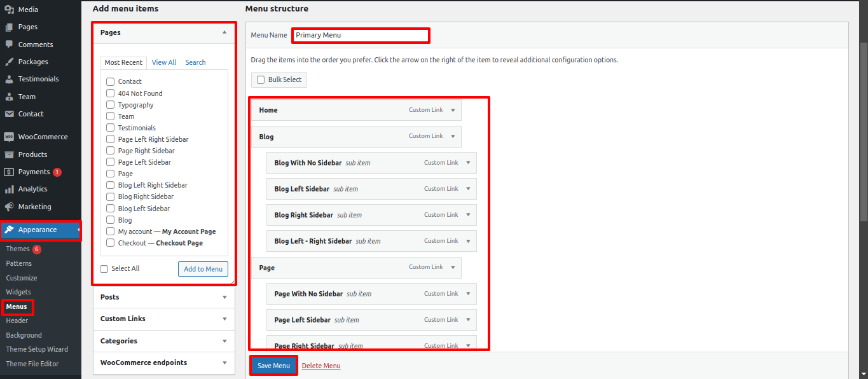Open Packages via its pin icon
Viewport: 868px width, 379px height.
click(10, 62)
